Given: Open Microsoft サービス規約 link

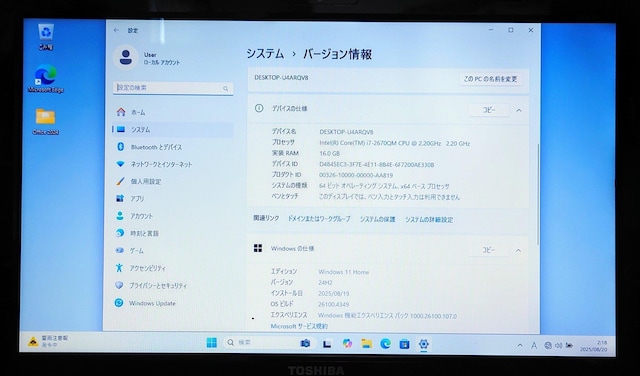Looking at the screenshot, I should click(299, 326).
